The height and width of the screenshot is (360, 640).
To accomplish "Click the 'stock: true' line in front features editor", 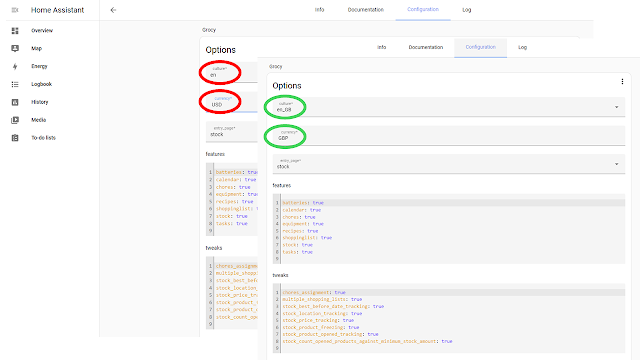I will coord(298,245).
